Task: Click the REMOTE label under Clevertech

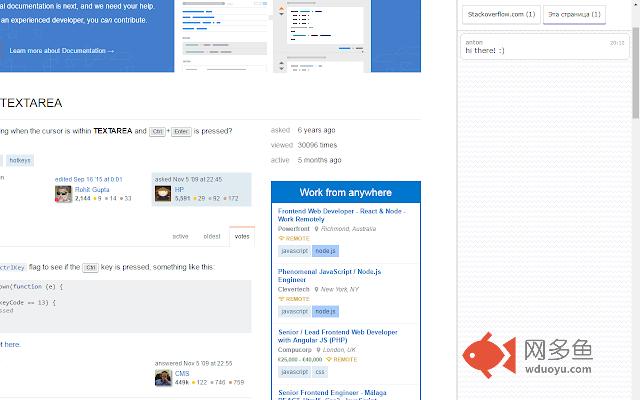Action: (294, 299)
